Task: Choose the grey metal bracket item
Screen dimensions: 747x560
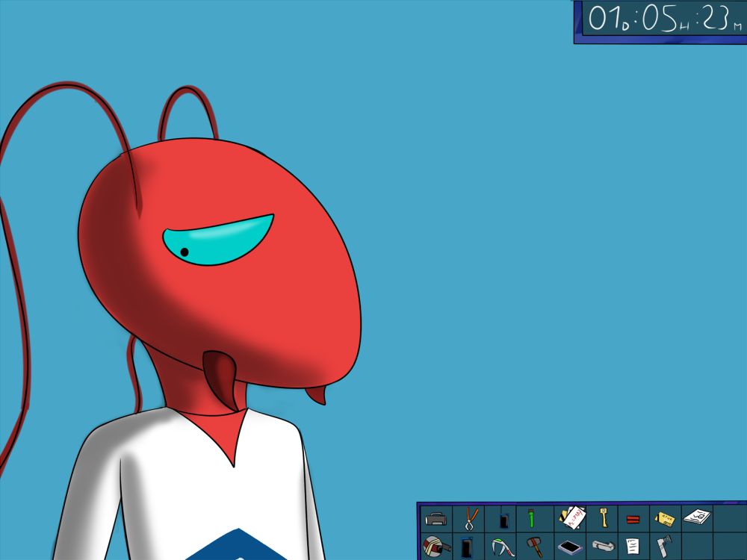Action: click(x=604, y=547)
